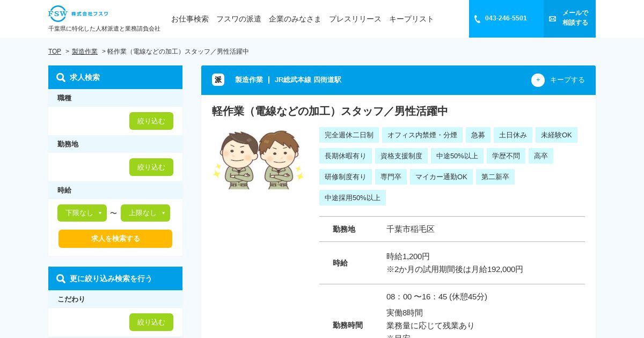
Task: Select the 第二新卒 tag
Action: [495, 177]
